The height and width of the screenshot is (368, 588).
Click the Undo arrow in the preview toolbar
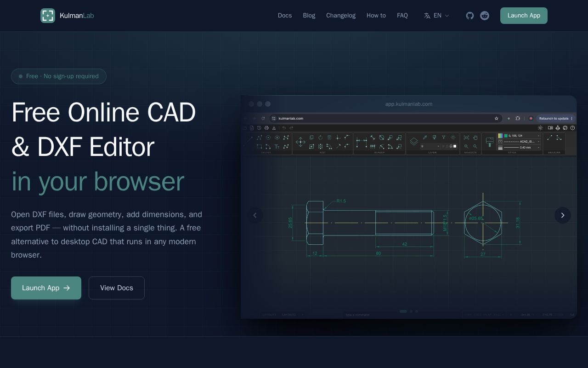pos(284,128)
